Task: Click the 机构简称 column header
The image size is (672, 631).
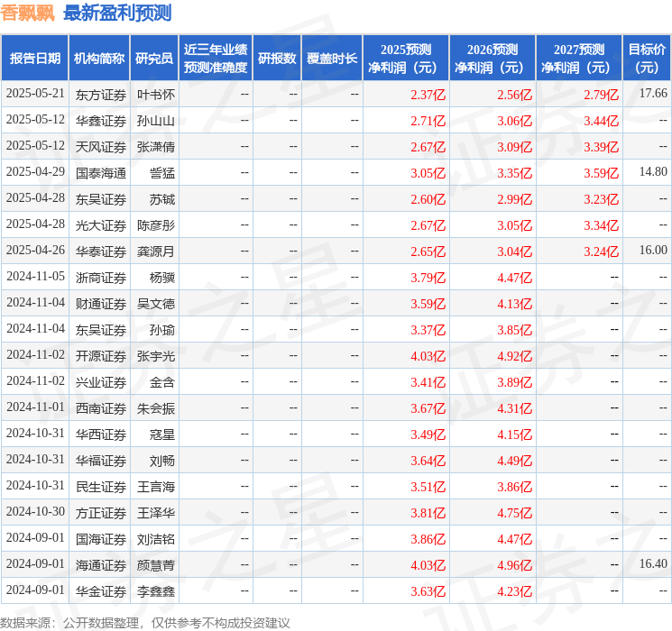Action: pyautogui.click(x=99, y=59)
